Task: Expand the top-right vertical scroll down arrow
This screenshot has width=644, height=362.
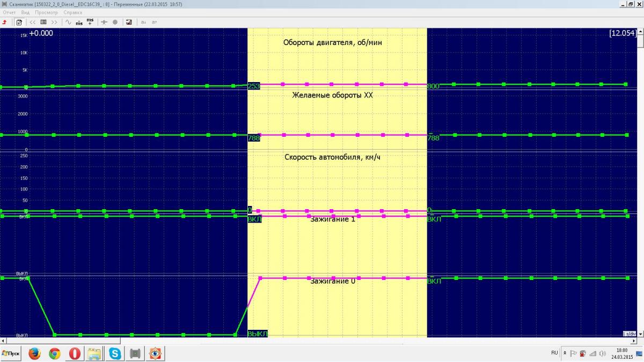Action: [640, 32]
